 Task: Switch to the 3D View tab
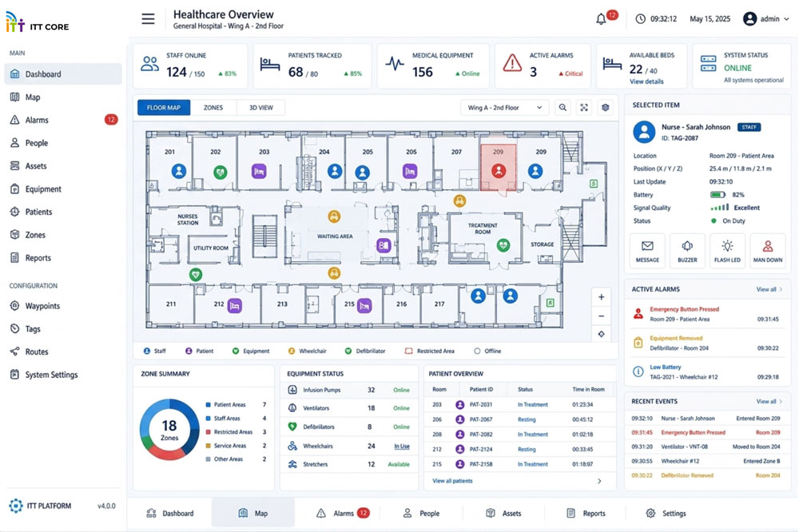(261, 108)
